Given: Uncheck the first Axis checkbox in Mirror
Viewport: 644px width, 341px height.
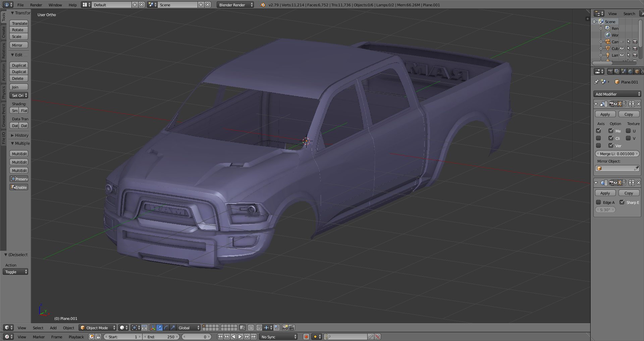Looking at the screenshot, I should click(x=598, y=131).
